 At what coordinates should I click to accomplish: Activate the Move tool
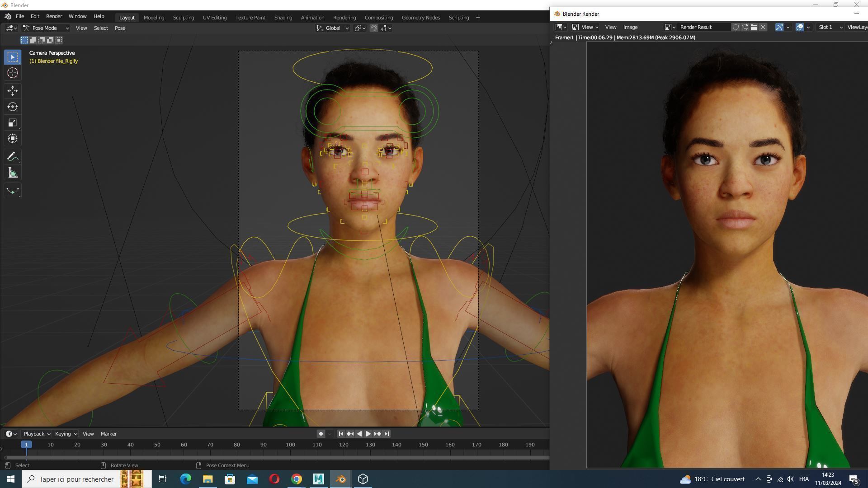point(13,91)
